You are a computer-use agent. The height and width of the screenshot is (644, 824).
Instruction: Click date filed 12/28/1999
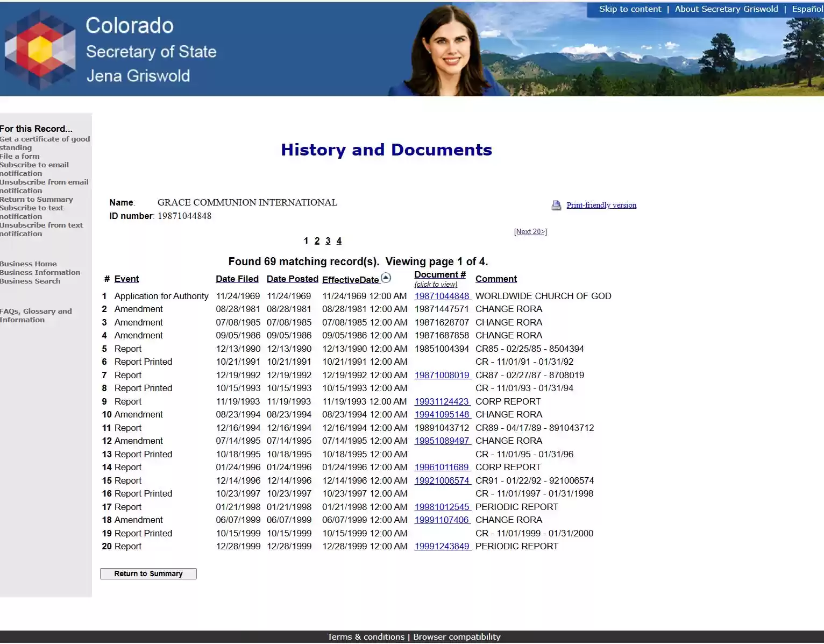pyautogui.click(x=238, y=546)
